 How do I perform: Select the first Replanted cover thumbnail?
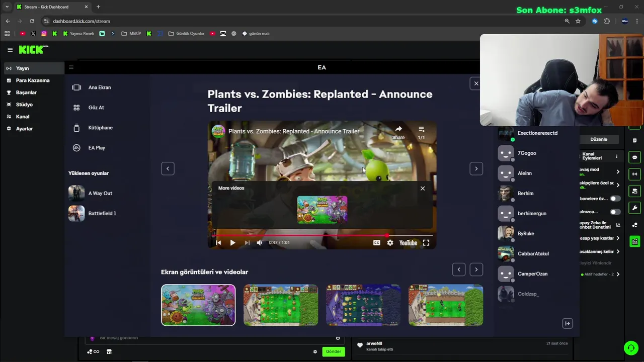click(x=198, y=305)
